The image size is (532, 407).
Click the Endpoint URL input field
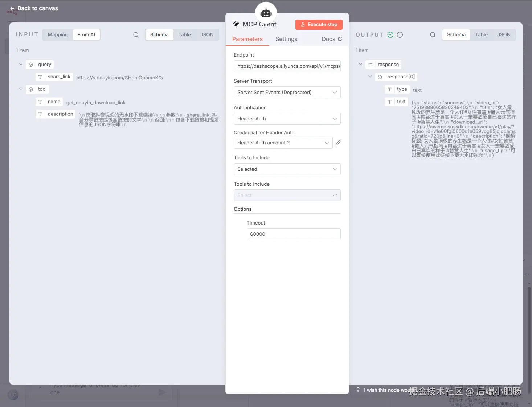pyautogui.click(x=287, y=66)
